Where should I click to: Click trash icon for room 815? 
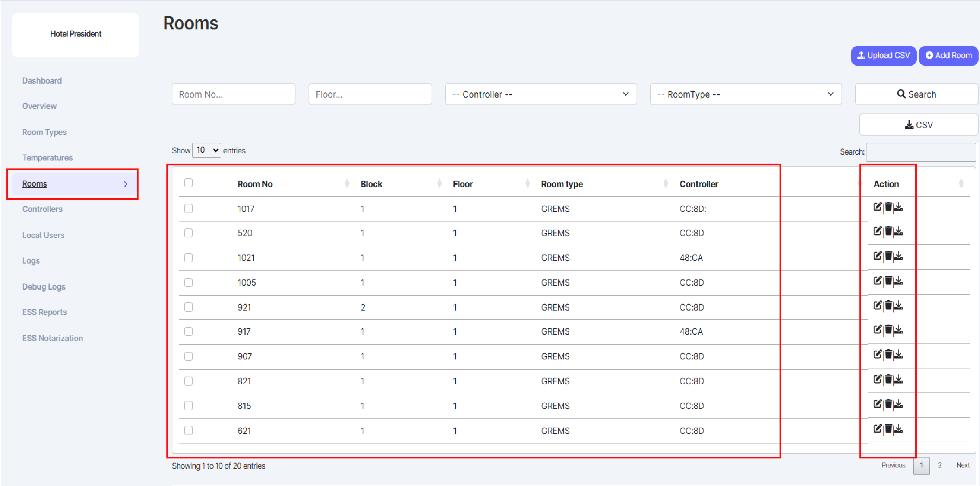888,404
